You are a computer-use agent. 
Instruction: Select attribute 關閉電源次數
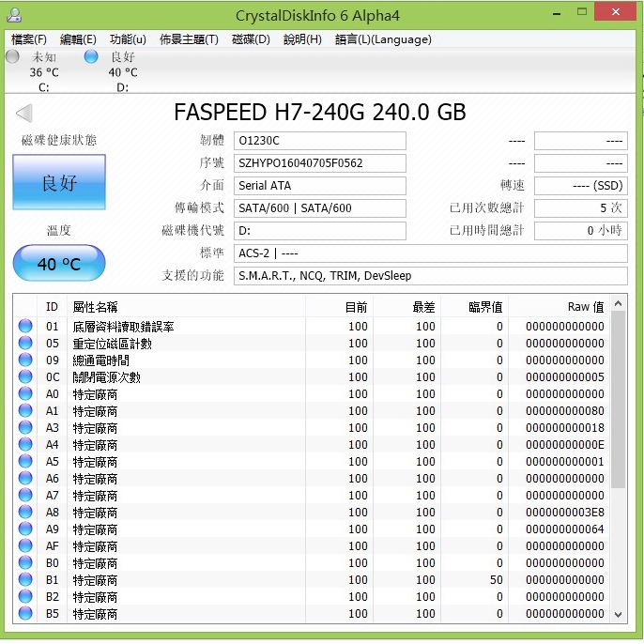click(106, 377)
